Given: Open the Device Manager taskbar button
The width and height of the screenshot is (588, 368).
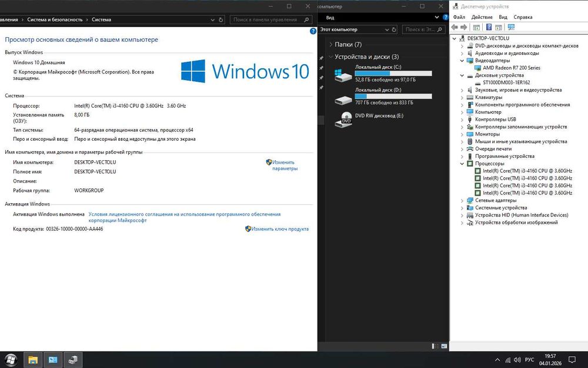Looking at the screenshot, I should 73,360.
